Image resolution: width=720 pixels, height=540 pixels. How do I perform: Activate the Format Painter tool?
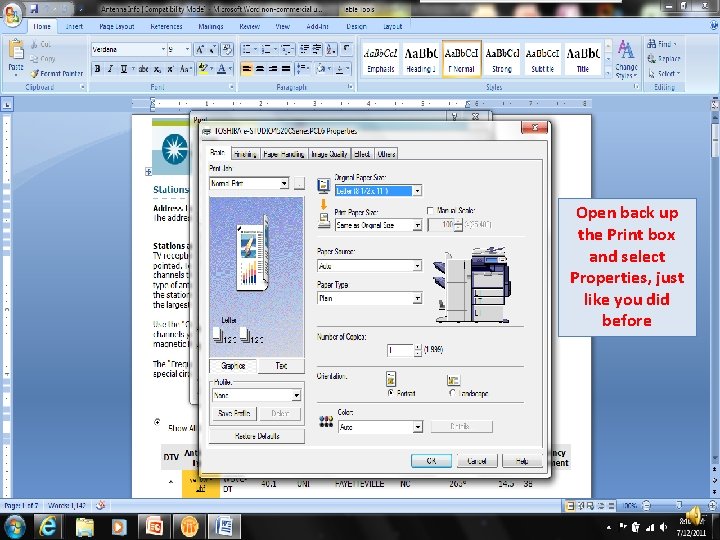tap(57, 73)
